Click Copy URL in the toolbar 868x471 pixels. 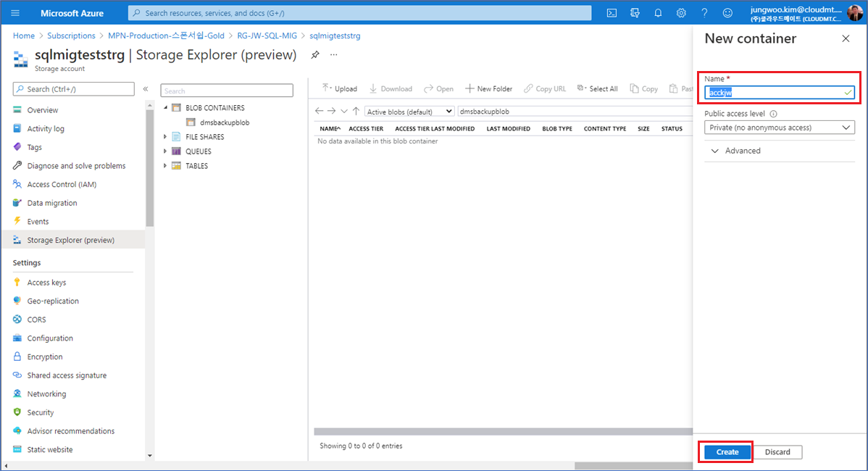click(545, 88)
